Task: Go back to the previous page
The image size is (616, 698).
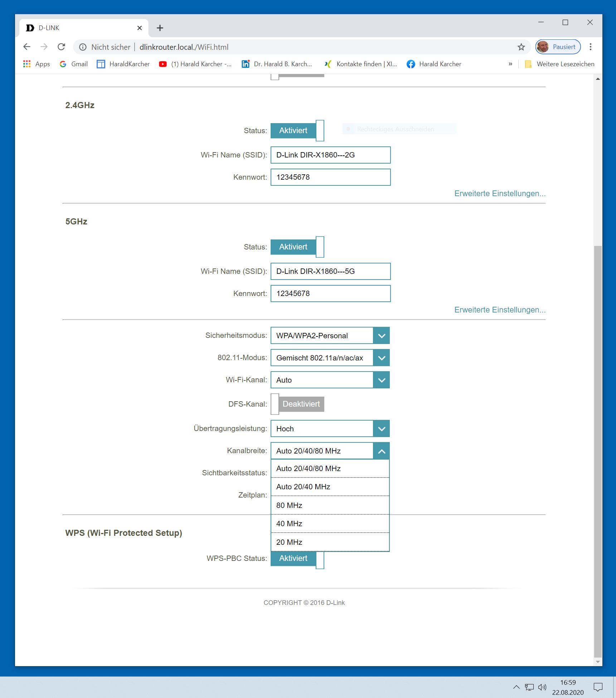Action: point(27,47)
